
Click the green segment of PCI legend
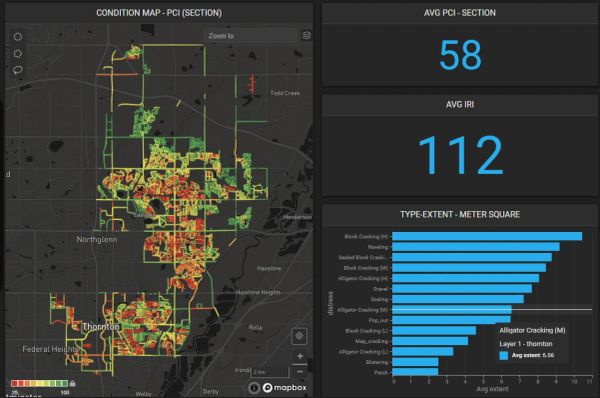tap(64, 383)
